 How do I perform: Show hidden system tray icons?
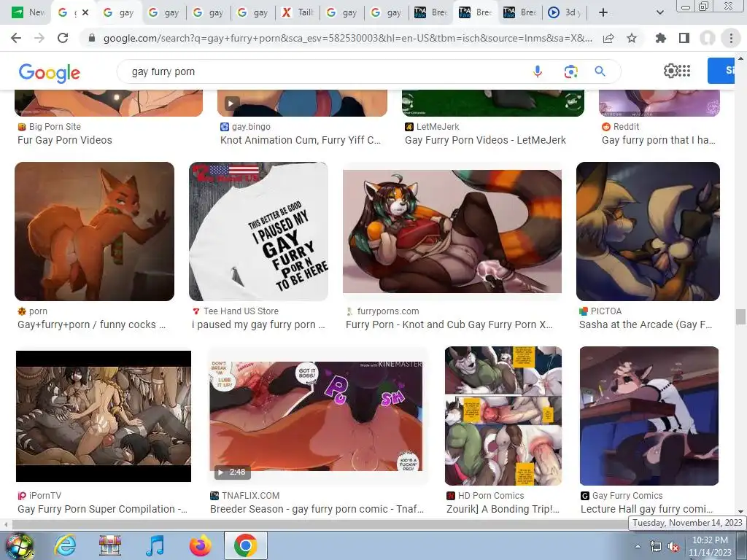pos(638,546)
